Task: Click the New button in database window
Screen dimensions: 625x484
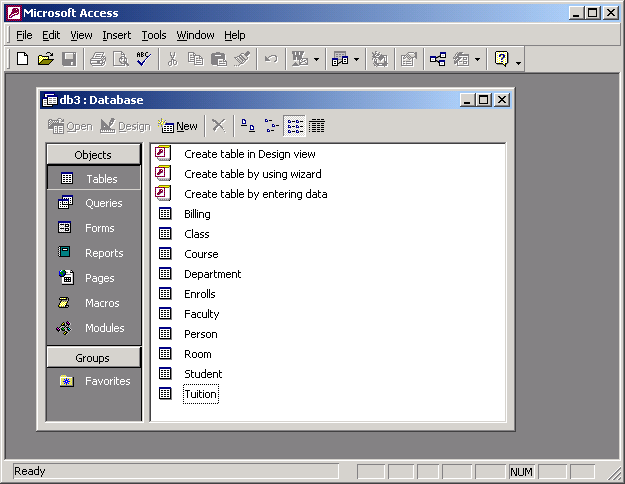Action: pos(178,126)
